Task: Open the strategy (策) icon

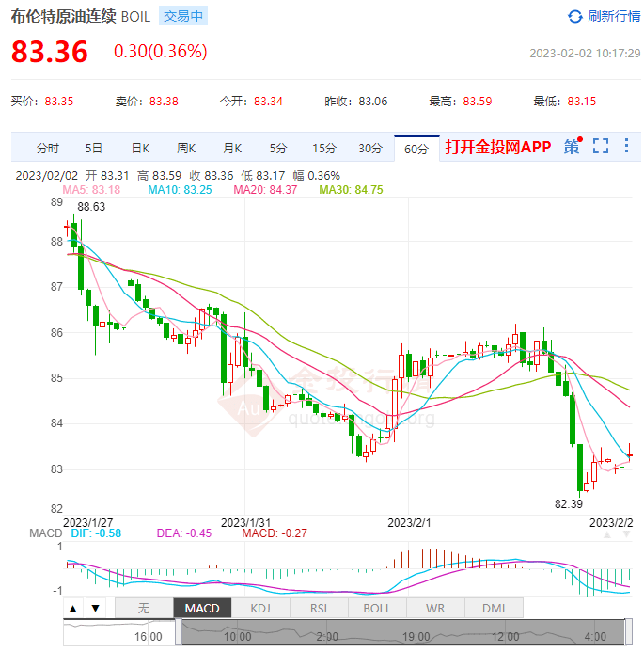Action: (572, 147)
